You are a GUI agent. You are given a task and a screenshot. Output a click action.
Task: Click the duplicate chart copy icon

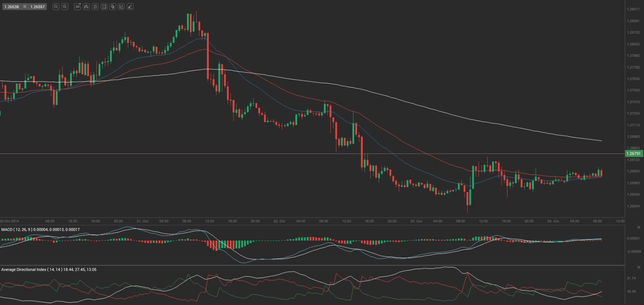(x=113, y=7)
